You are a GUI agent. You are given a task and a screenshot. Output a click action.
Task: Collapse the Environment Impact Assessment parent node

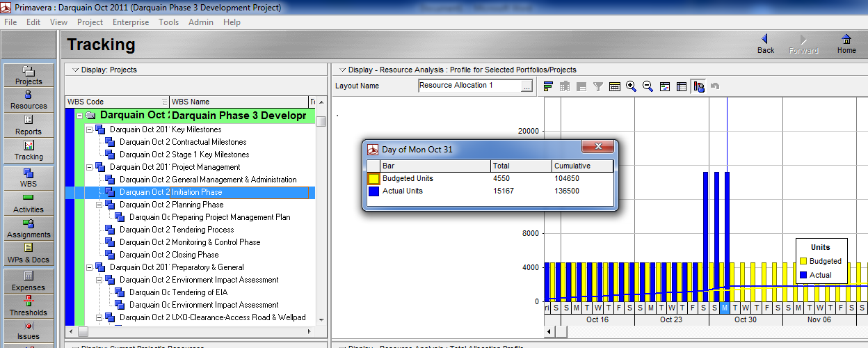click(x=99, y=280)
